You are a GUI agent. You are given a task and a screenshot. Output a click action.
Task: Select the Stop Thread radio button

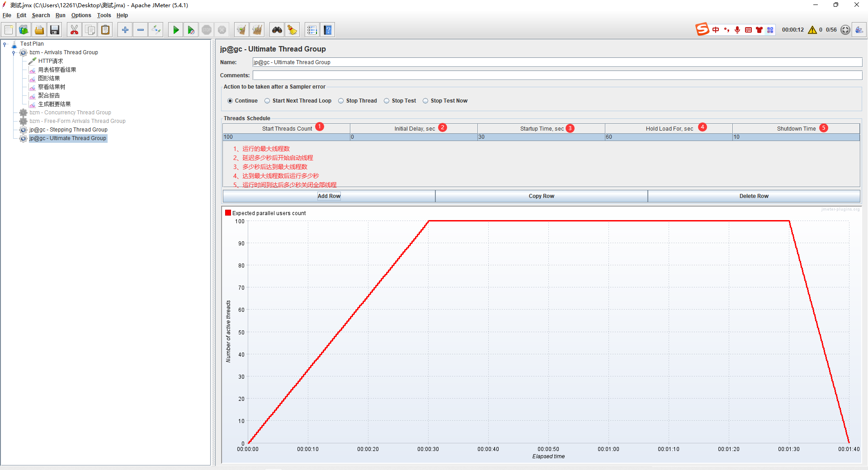pyautogui.click(x=341, y=101)
